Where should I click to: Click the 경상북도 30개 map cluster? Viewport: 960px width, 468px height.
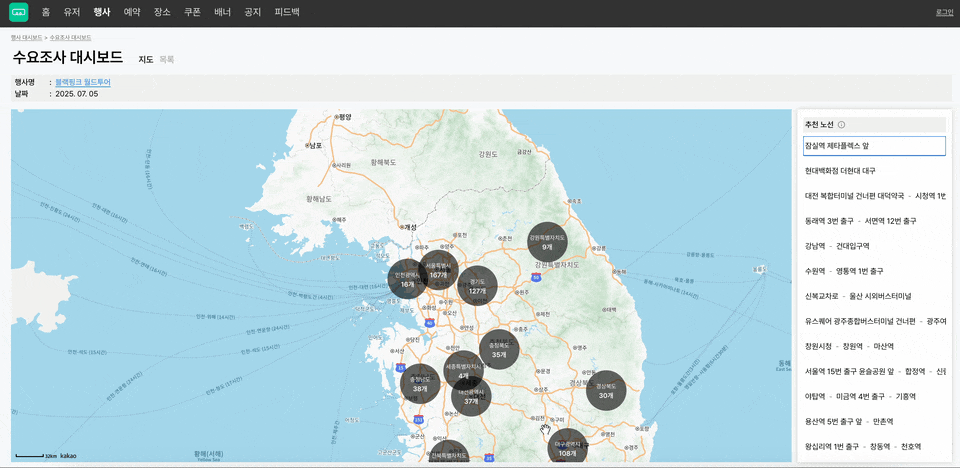point(606,390)
